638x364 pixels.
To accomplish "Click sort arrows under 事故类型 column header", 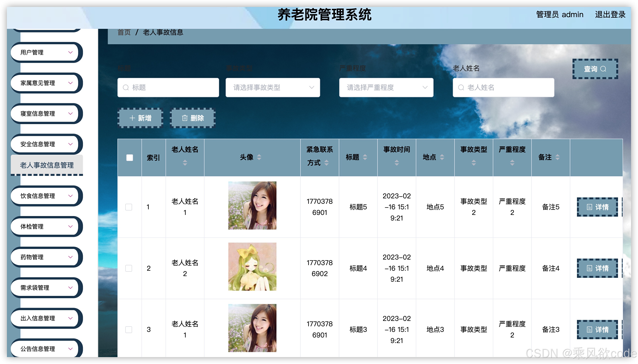I will [473, 163].
